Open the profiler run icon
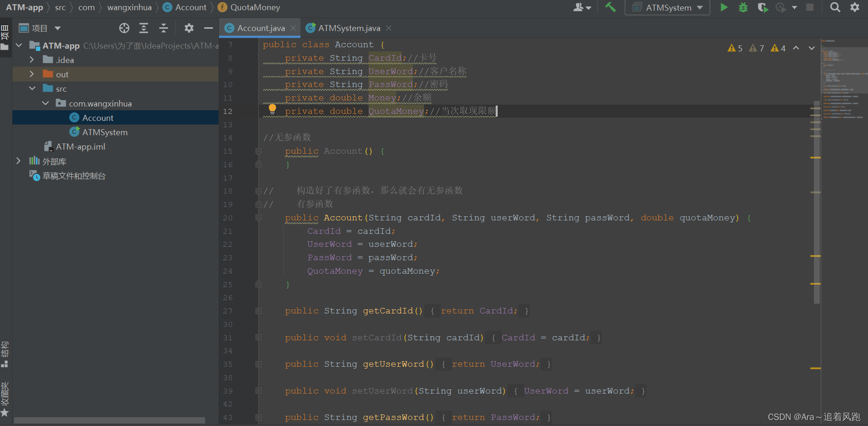 pyautogui.click(x=781, y=7)
